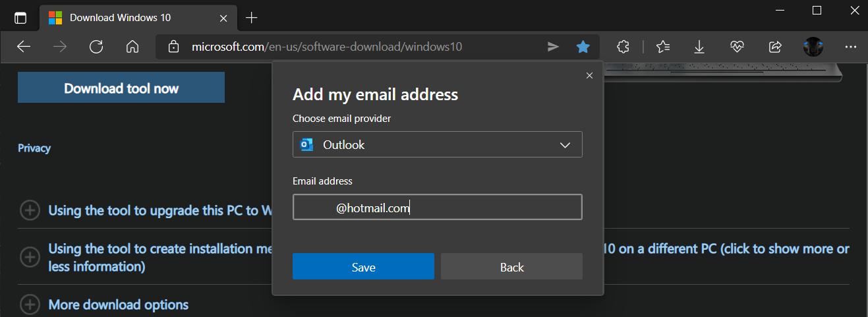The image size is (868, 317).
Task: Click the browser forward arrow
Action: (60, 46)
